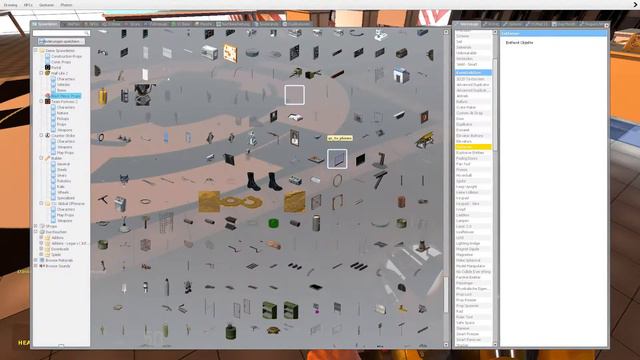Select the prop below the yellow tooltip
This screenshot has height=360, width=640.
(x=337, y=159)
